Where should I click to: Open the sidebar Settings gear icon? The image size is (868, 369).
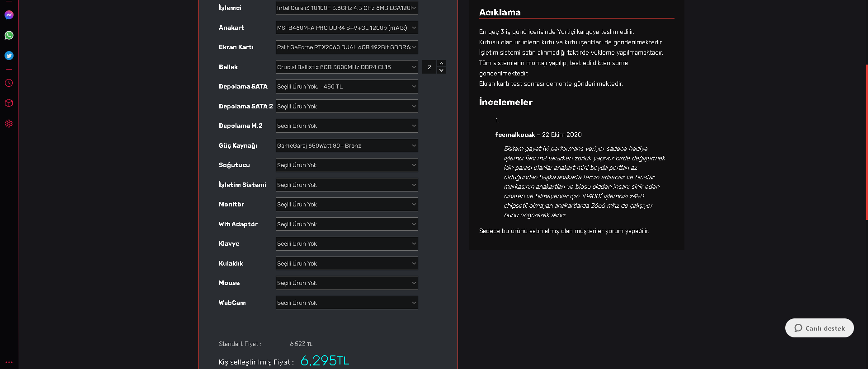(9, 123)
